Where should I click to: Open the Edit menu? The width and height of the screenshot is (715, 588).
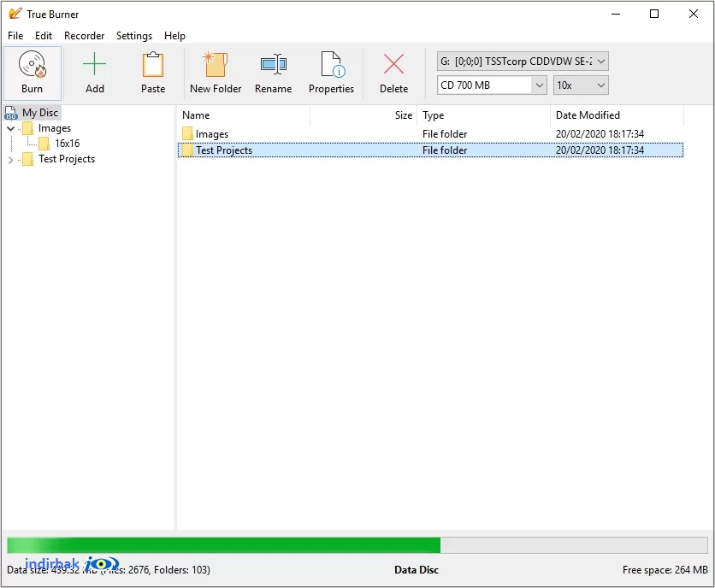click(x=44, y=36)
